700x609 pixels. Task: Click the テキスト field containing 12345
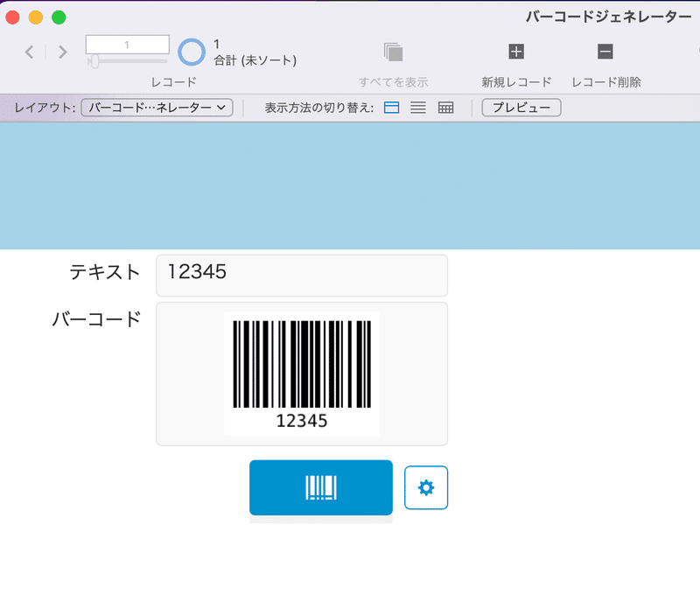pos(302,273)
